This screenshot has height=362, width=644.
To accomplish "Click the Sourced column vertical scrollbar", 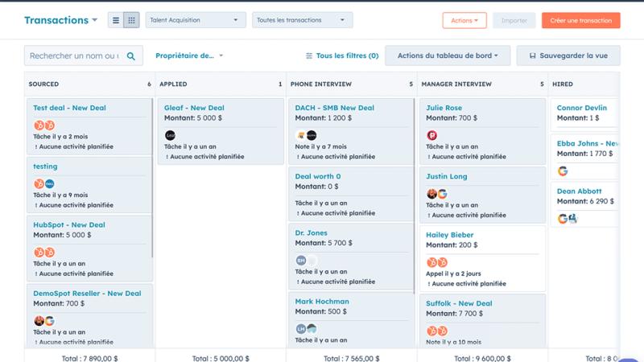I will click(x=152, y=178).
